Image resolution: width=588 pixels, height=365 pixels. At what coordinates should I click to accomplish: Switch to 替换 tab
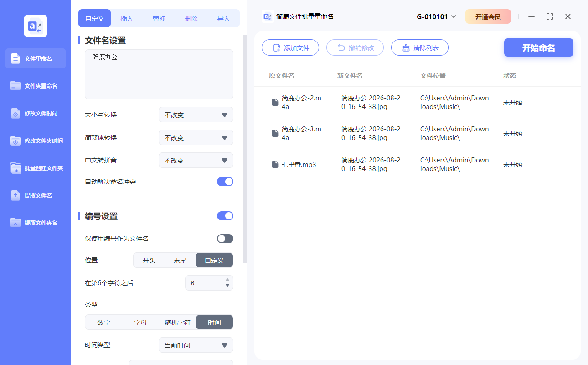(159, 19)
